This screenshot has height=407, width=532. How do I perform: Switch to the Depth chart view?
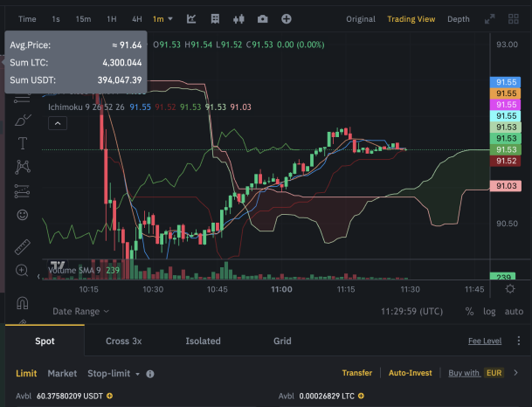459,19
